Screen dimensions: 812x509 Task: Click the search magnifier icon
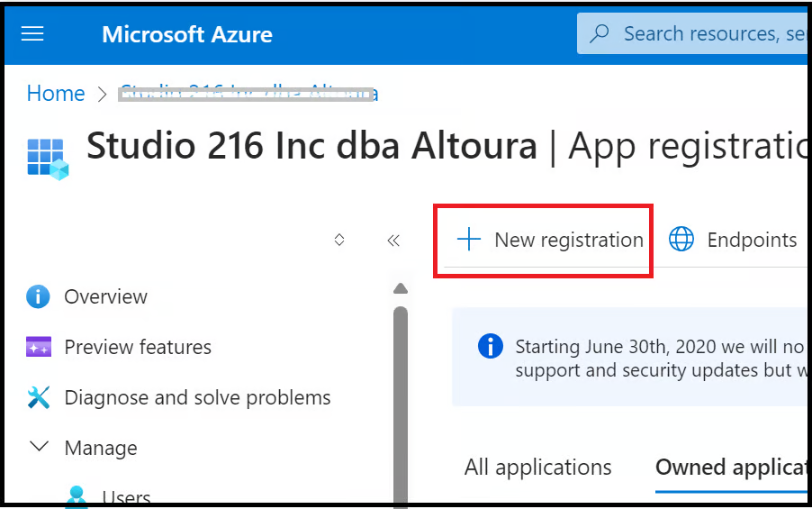pyautogui.click(x=600, y=33)
